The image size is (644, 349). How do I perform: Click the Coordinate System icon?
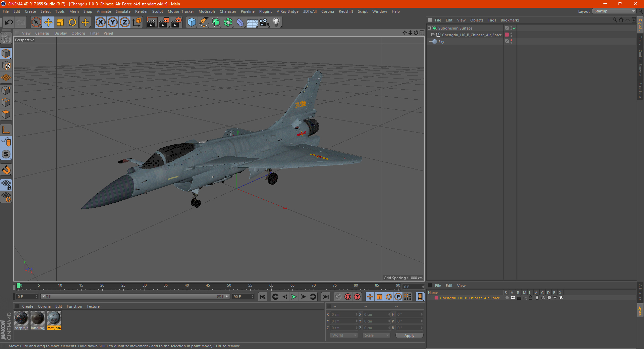pyautogui.click(x=137, y=22)
